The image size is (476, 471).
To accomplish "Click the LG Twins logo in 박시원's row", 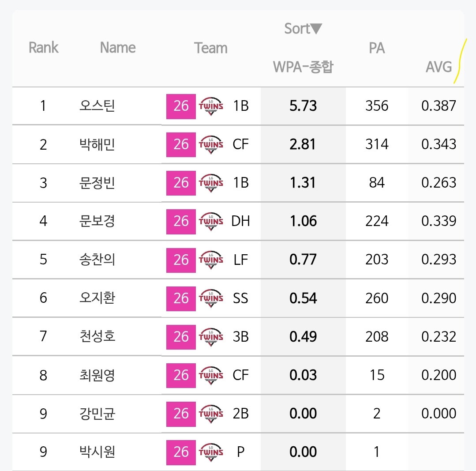I will (x=211, y=452).
